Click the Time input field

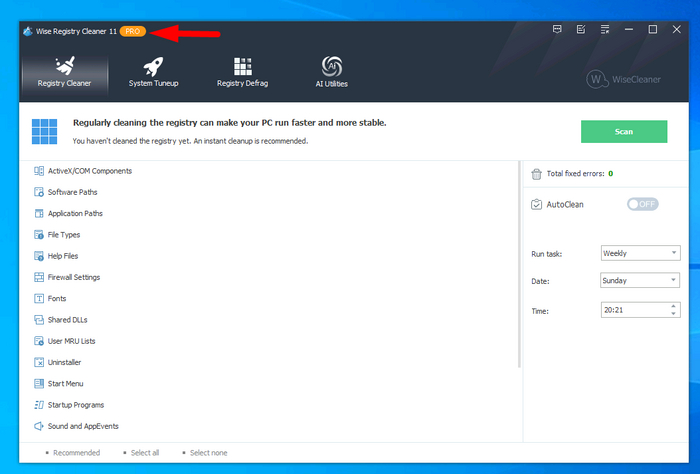pos(632,311)
